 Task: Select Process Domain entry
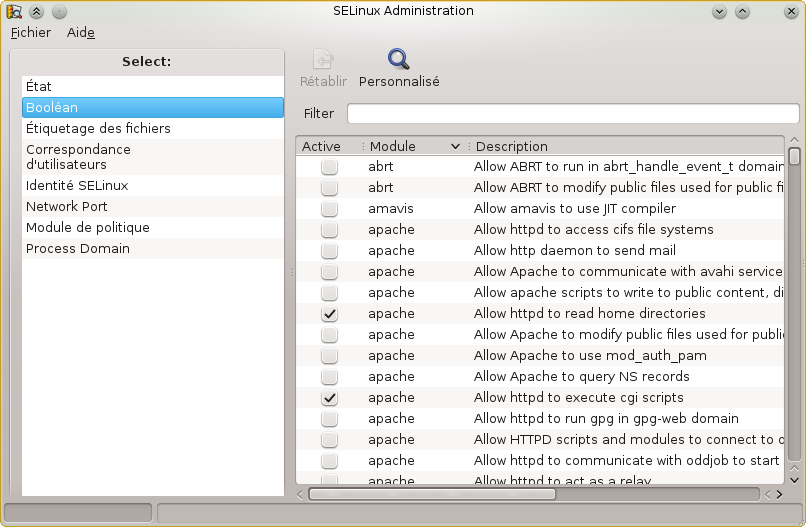(153, 249)
